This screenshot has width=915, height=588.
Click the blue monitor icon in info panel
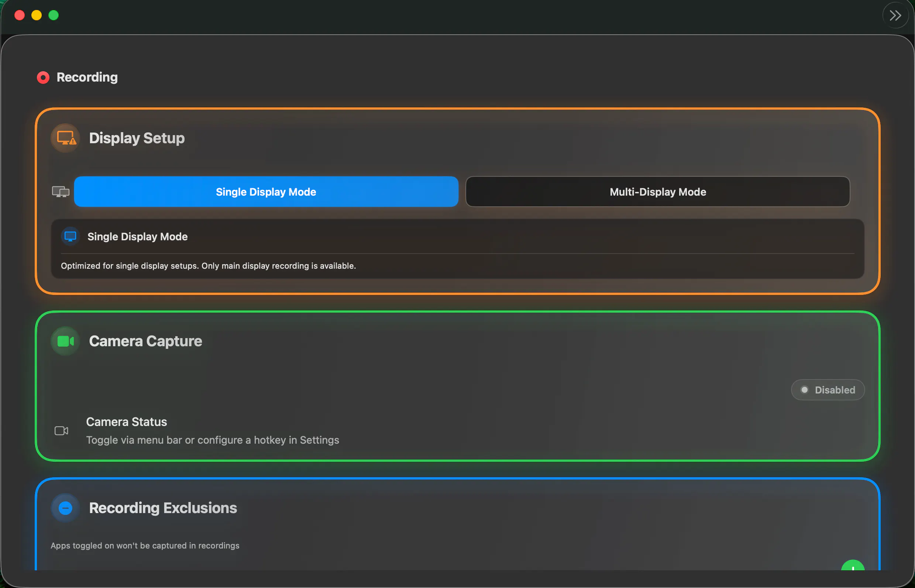70,236
